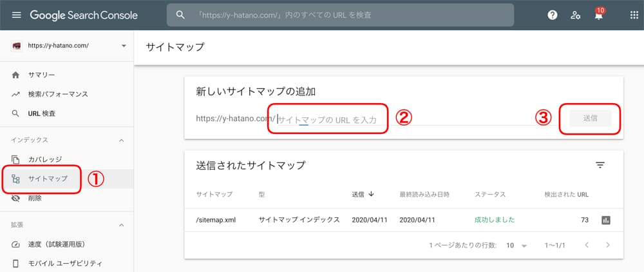Open the notifications bell with 10 badge
The width and height of the screenshot is (644, 272).
(599, 15)
